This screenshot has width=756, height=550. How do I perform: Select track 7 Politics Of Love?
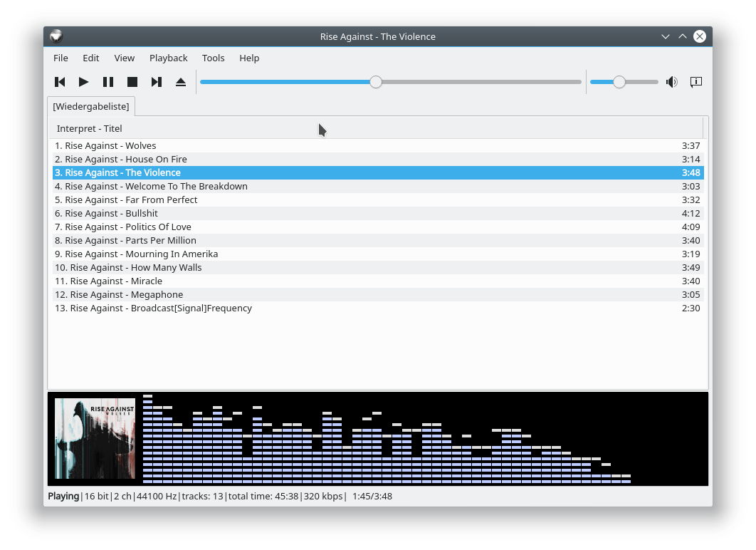coord(378,227)
